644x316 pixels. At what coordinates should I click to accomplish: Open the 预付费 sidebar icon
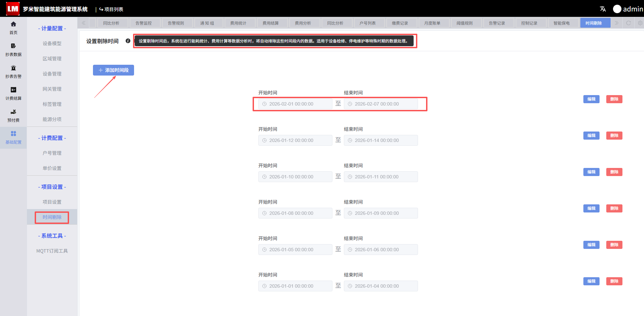point(13,112)
